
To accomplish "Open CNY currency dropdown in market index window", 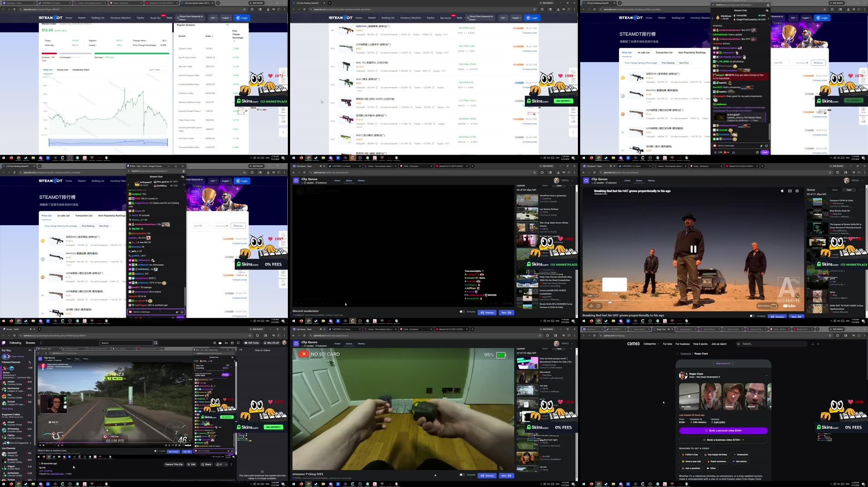I will tap(213, 18).
